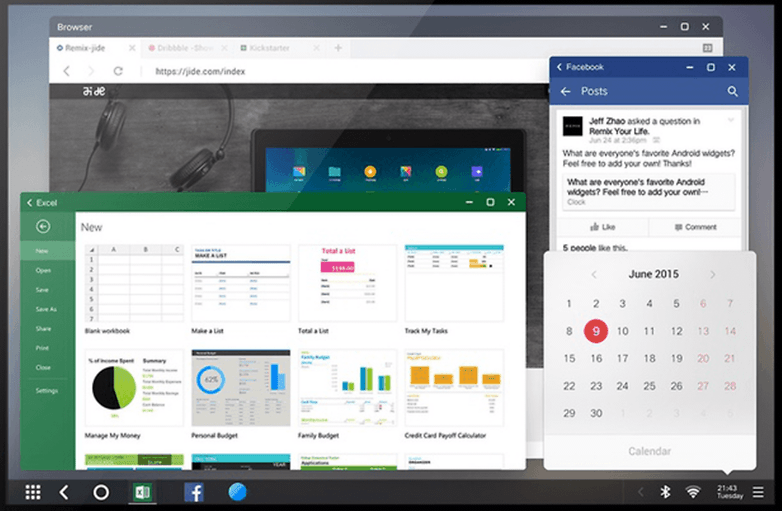Search within Facebook Posts
This screenshot has height=511, width=782.
(732, 91)
